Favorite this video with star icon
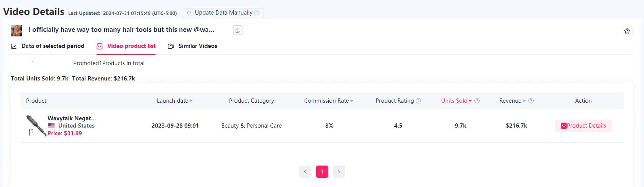644x187 pixels. click(627, 31)
